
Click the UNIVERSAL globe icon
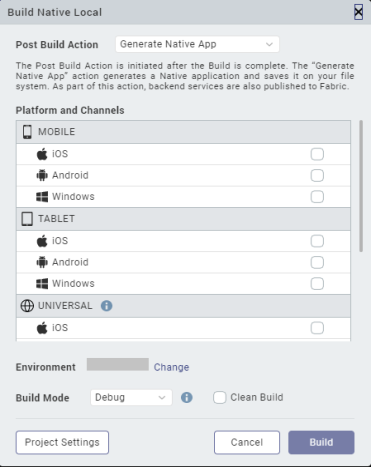pos(27,306)
